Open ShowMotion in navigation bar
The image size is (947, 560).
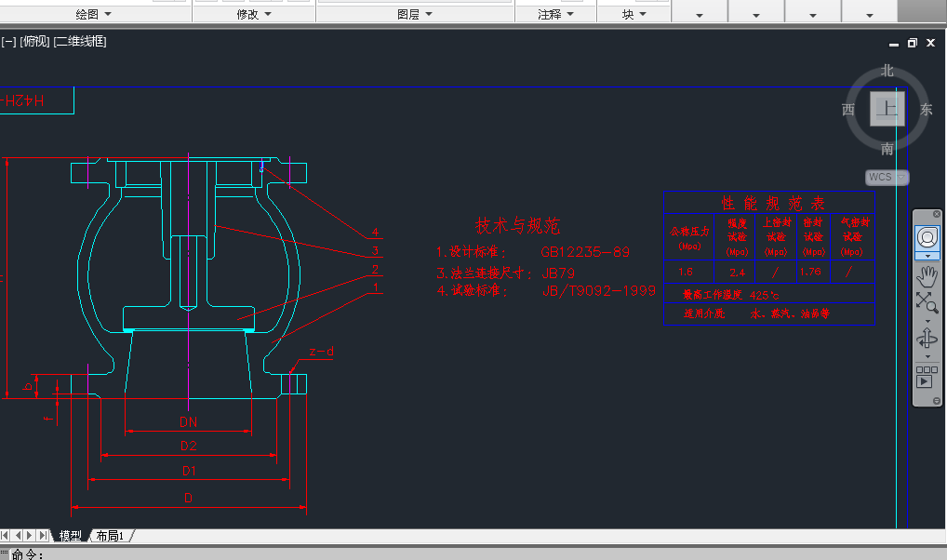[927, 377]
